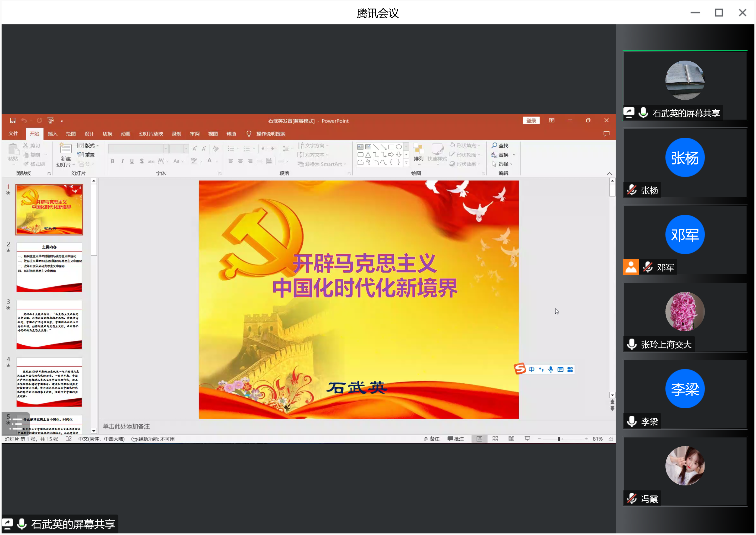Click the Save icon in quick access toolbar

pyautogui.click(x=13, y=121)
